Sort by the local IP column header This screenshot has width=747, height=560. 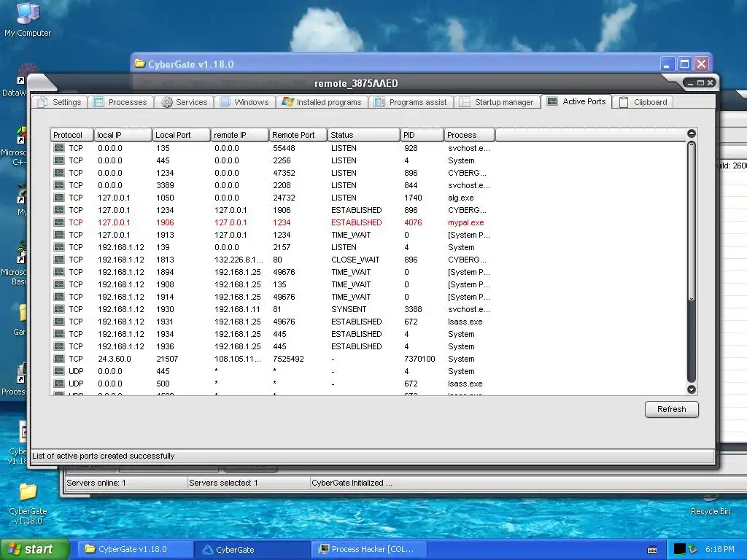click(x=123, y=135)
